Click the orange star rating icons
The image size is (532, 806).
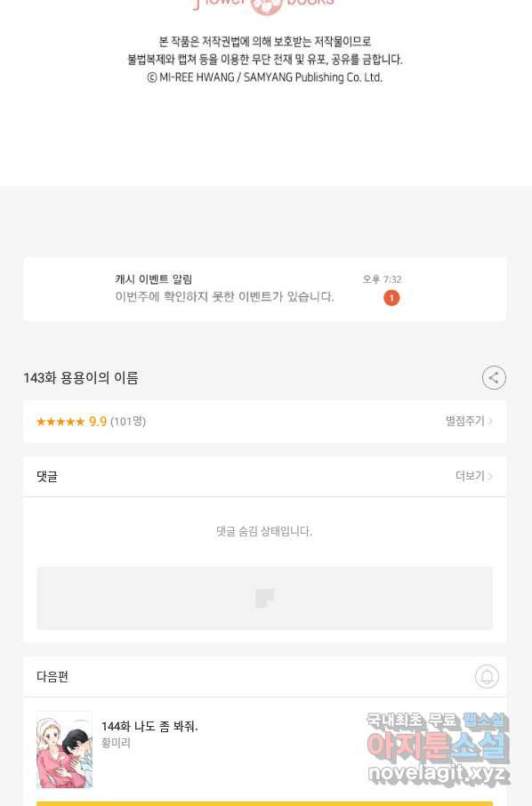click(x=60, y=422)
